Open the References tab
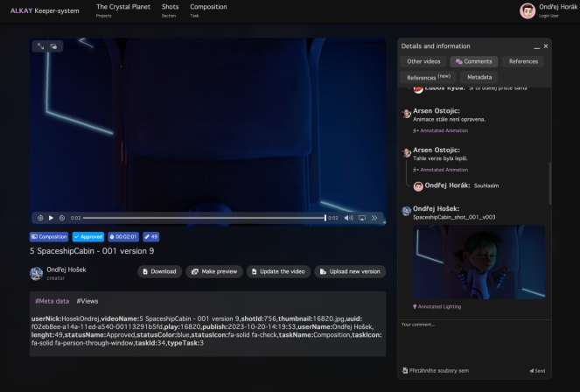The image size is (580, 392). (523, 61)
